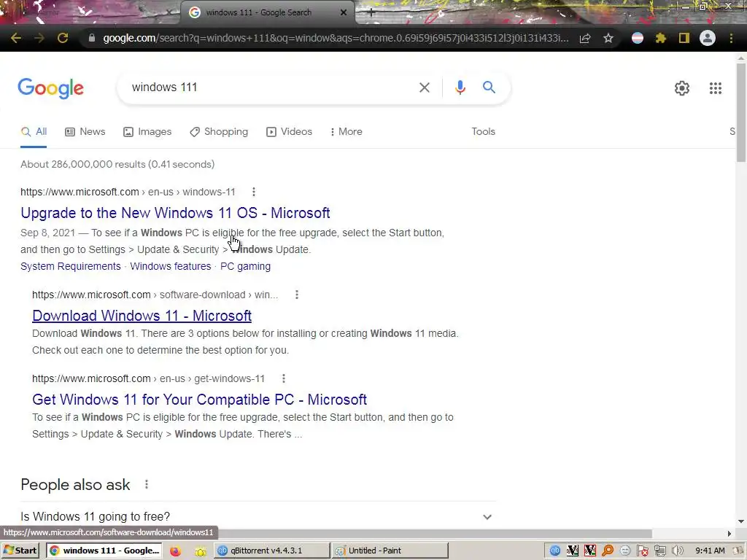Launch Firefox from the taskbar
This screenshot has height=560, width=747.
(x=175, y=551)
